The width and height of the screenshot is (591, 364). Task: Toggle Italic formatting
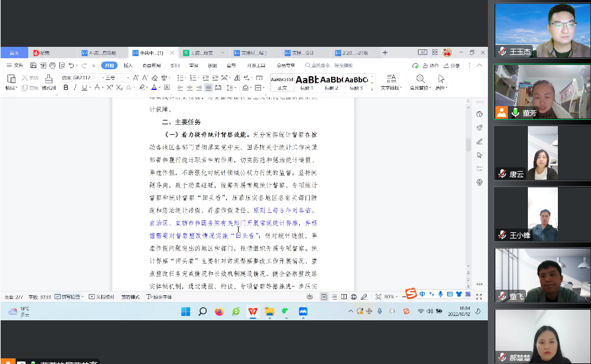click(x=75, y=87)
